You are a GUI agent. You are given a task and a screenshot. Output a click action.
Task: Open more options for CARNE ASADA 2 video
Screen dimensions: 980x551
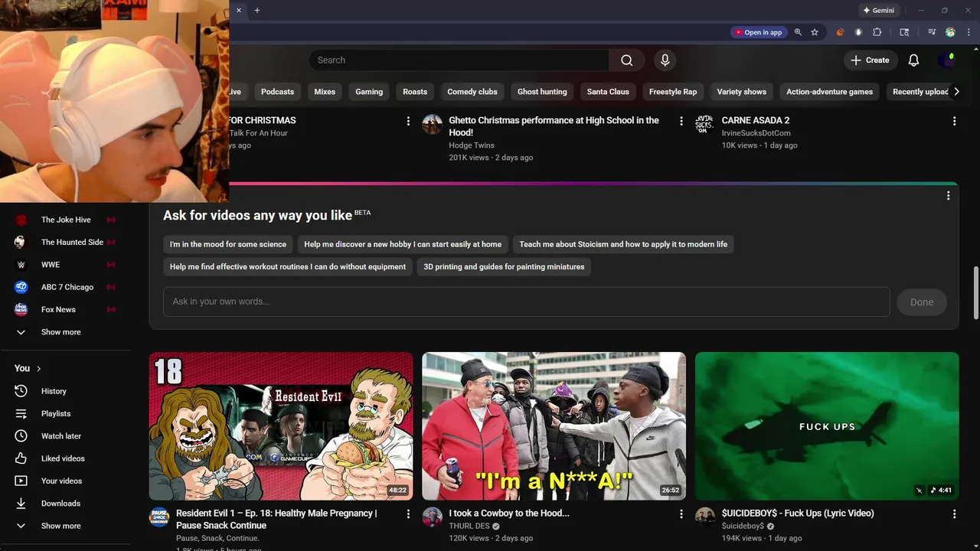(954, 121)
